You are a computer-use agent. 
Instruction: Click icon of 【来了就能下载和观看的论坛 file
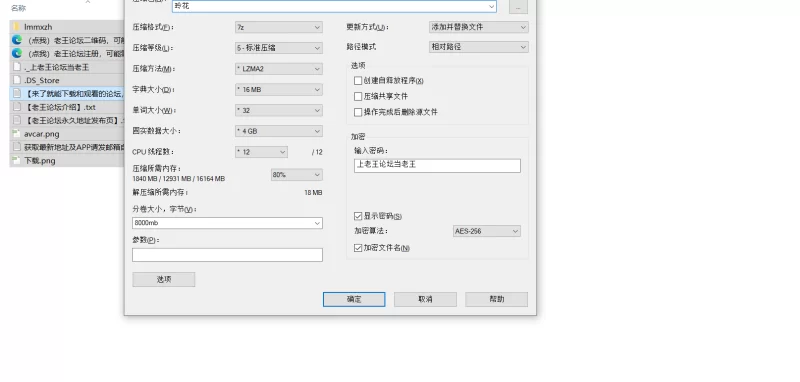[16, 93]
